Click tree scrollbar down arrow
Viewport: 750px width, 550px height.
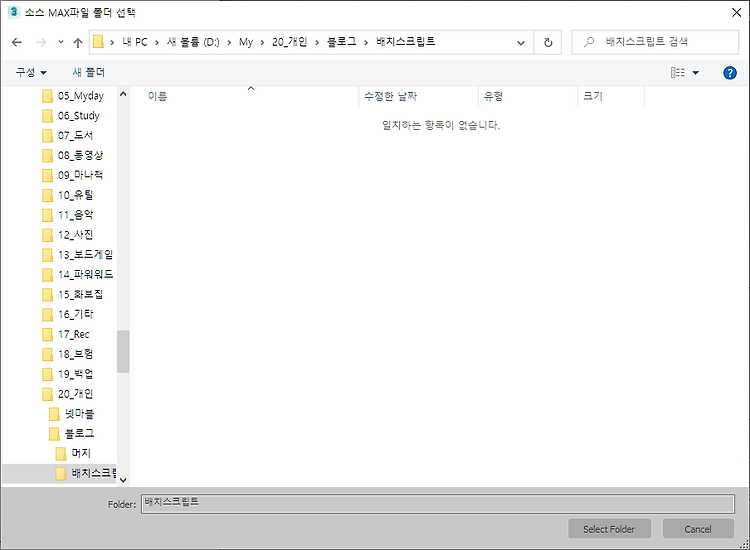point(123,480)
